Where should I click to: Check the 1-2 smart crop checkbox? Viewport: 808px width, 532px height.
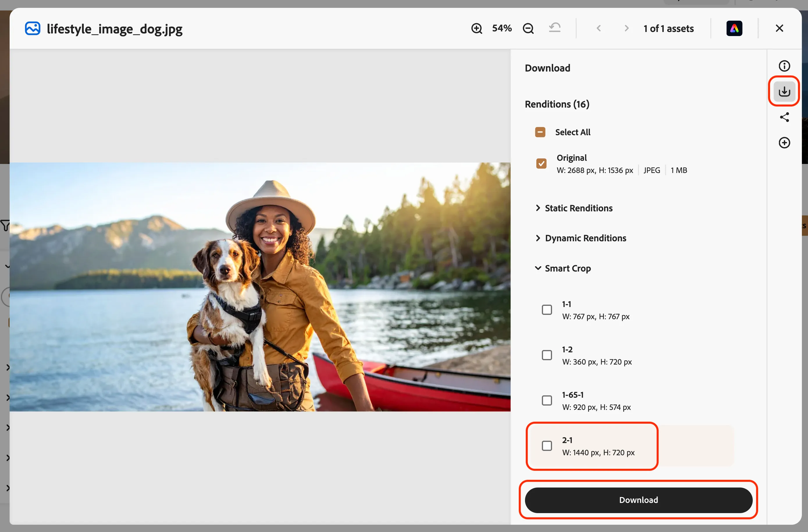click(x=547, y=355)
